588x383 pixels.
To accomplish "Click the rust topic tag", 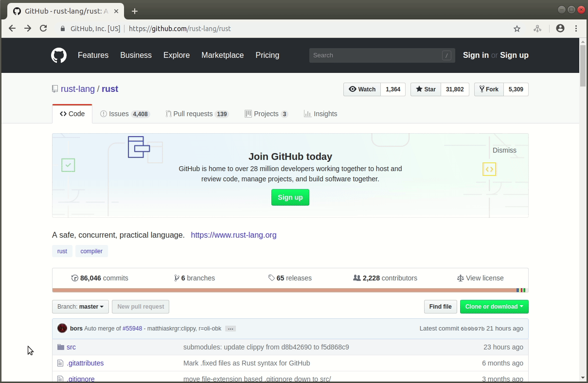I will coord(62,251).
